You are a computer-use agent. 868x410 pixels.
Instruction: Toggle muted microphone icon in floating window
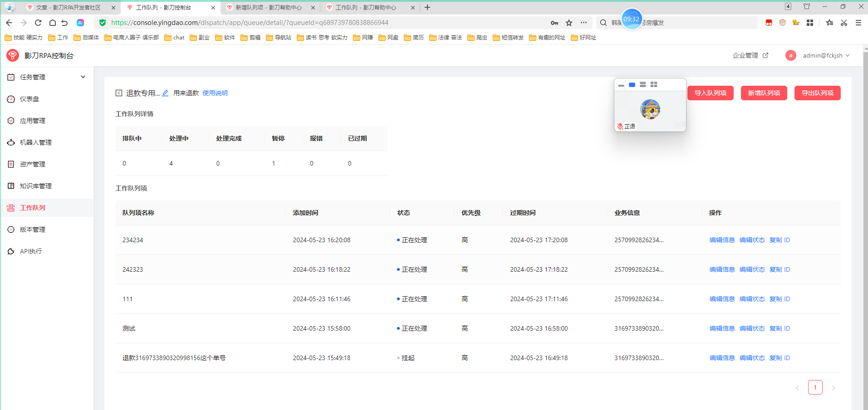[x=620, y=127]
